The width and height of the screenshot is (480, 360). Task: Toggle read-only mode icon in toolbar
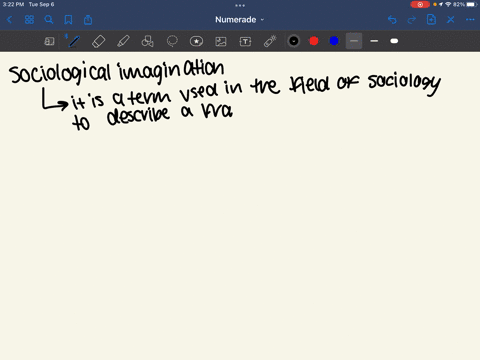coord(49,41)
